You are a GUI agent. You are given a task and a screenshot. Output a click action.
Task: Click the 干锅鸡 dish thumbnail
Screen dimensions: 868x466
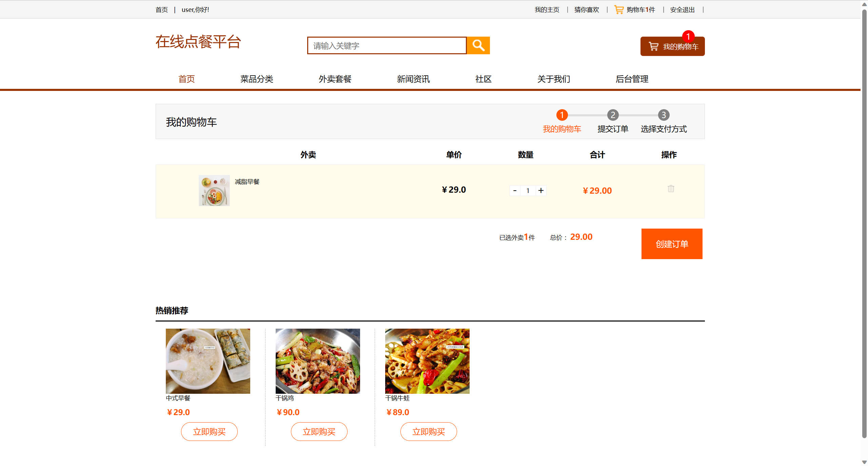(318, 361)
